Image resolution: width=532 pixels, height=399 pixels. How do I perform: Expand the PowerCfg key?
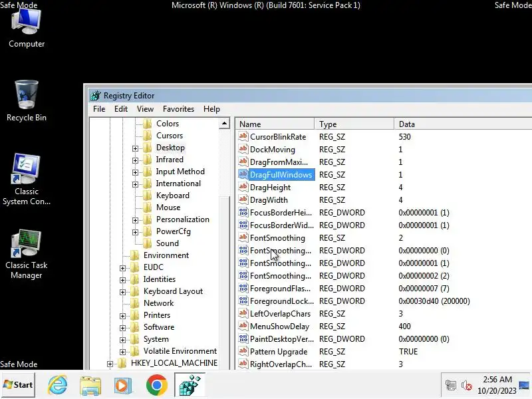click(x=135, y=232)
